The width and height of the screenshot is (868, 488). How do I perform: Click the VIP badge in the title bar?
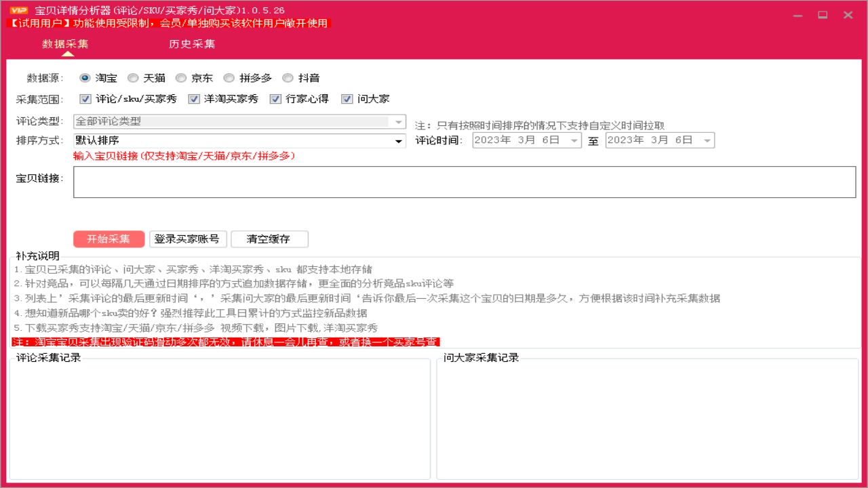pyautogui.click(x=19, y=9)
